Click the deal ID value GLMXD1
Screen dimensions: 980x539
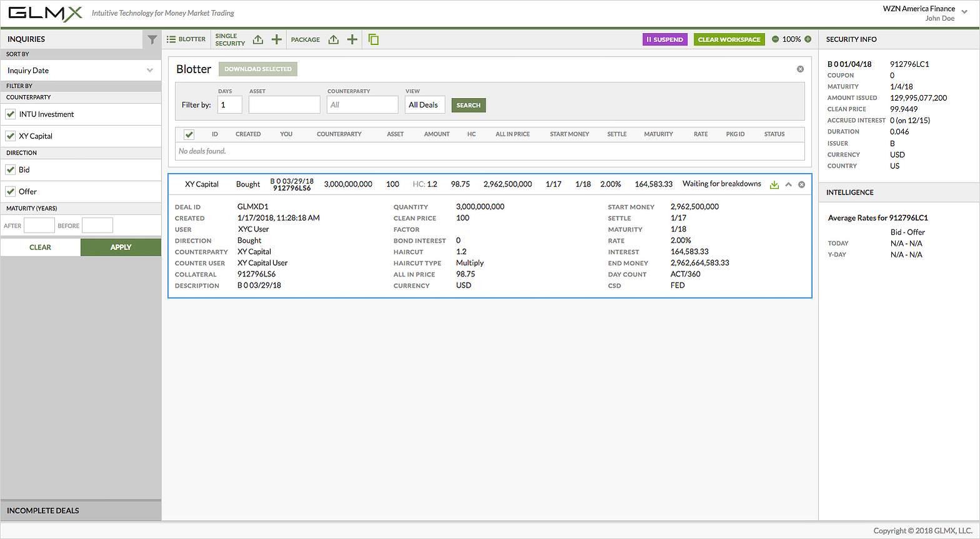click(253, 207)
